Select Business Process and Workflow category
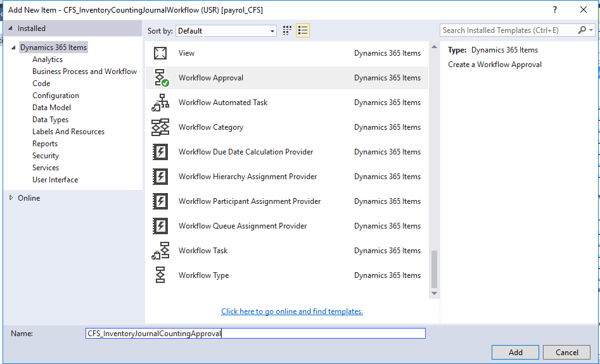600x364 pixels. click(84, 72)
